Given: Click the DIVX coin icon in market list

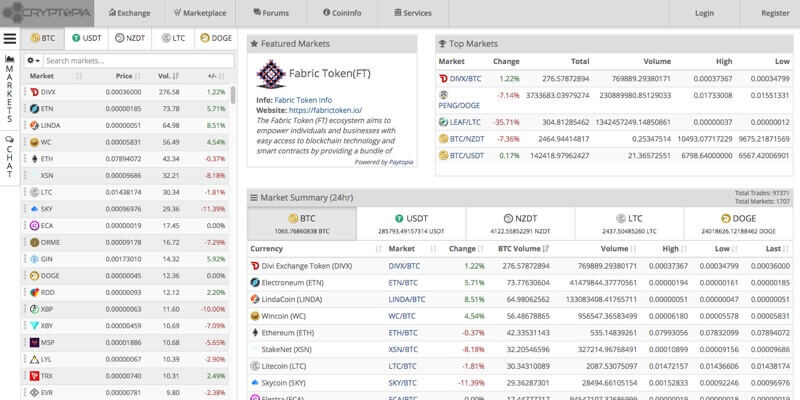Looking at the screenshot, I should (x=34, y=92).
